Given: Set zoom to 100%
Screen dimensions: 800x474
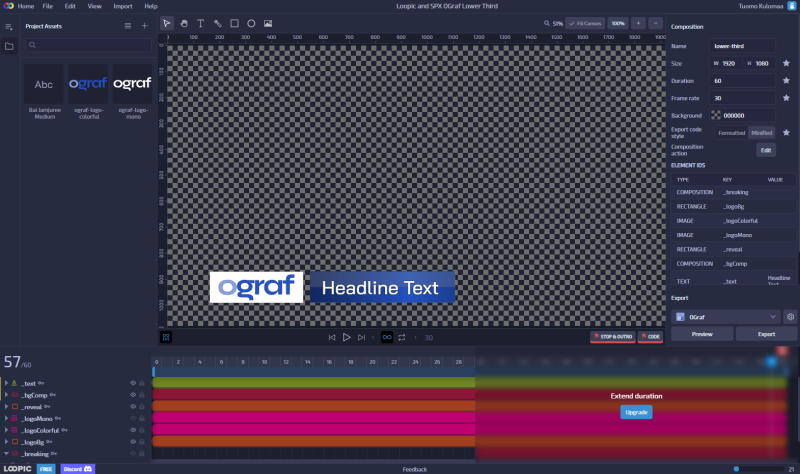Looking at the screenshot, I should click(x=618, y=23).
